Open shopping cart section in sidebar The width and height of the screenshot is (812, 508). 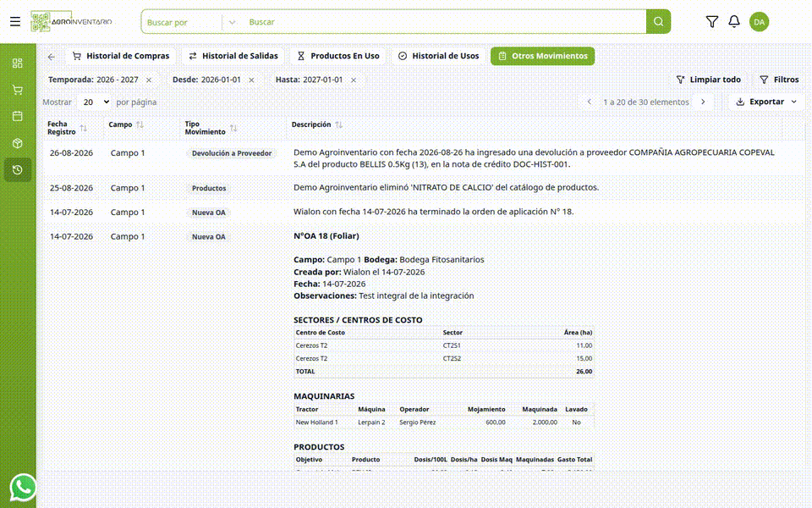tap(18, 90)
